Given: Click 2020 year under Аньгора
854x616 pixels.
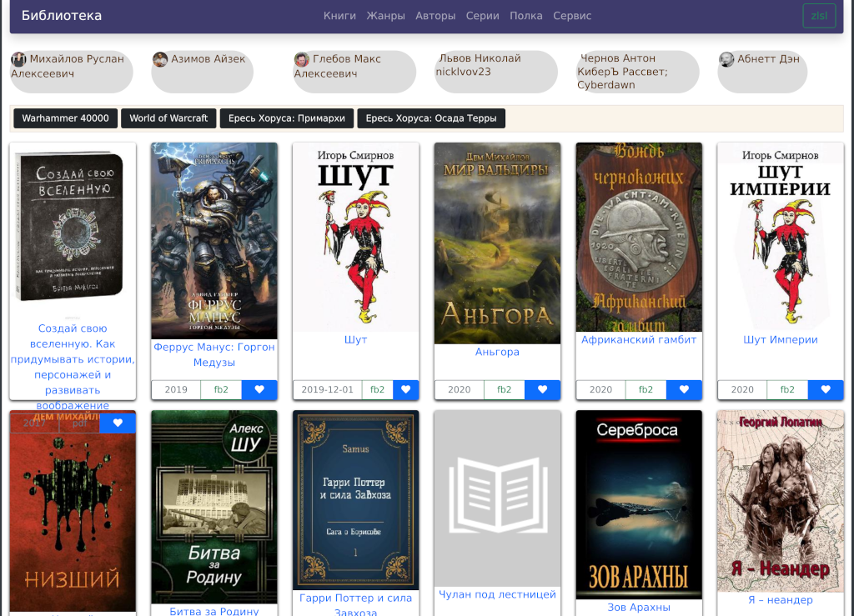Looking at the screenshot, I should [x=460, y=389].
